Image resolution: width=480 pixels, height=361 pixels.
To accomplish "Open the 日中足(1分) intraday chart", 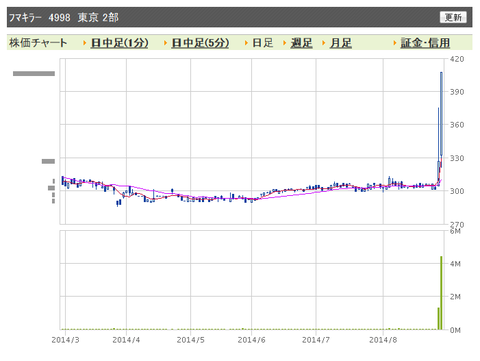I will point(119,43).
